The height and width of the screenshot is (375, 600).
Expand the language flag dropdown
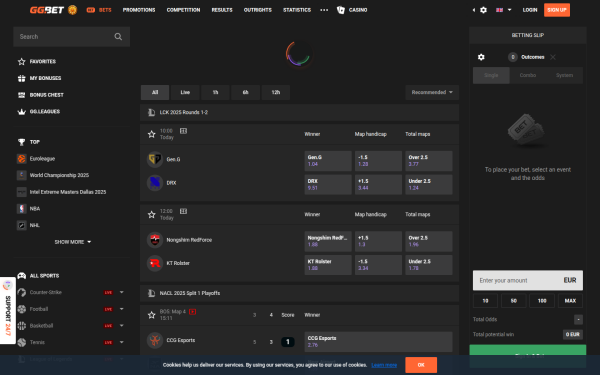coord(504,10)
